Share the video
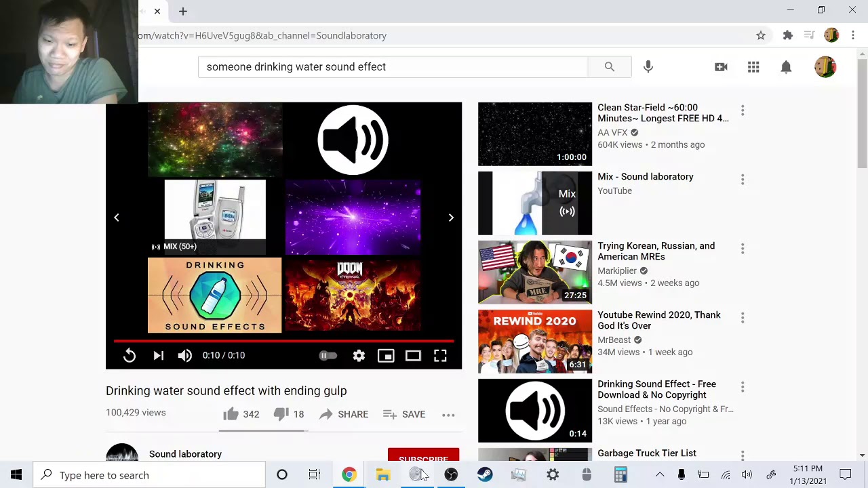This screenshot has height=488, width=868. point(343,414)
